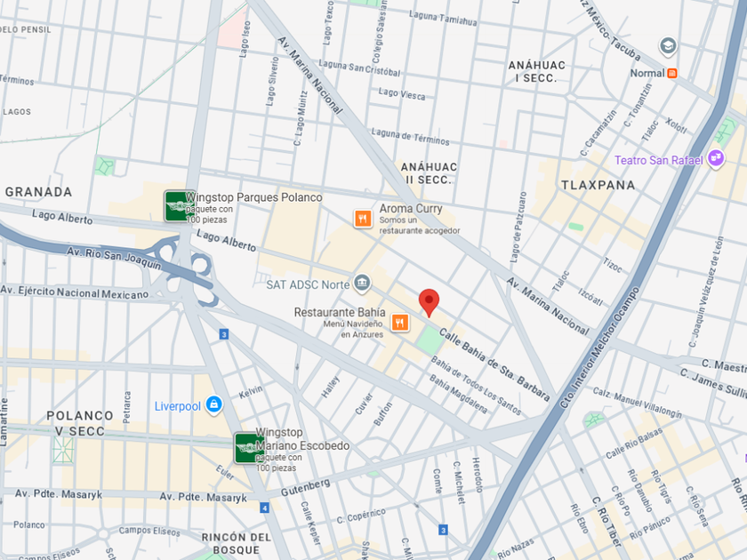
Task: Click the SAT ADSC Norte government building icon
Action: [x=362, y=284]
